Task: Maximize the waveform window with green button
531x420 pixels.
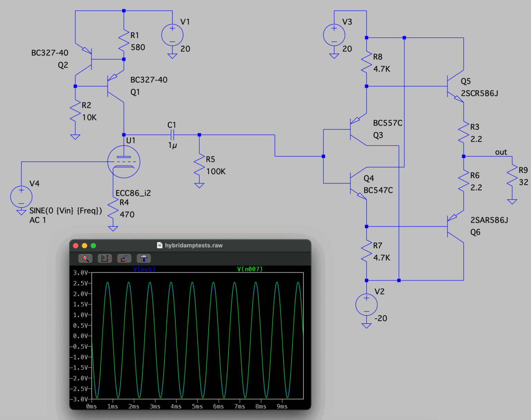Action: (93, 245)
